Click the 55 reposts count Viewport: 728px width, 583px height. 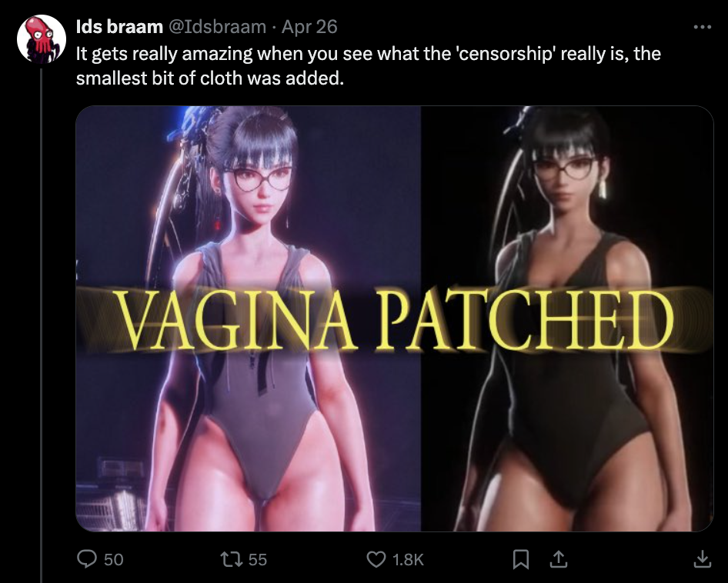point(258,559)
